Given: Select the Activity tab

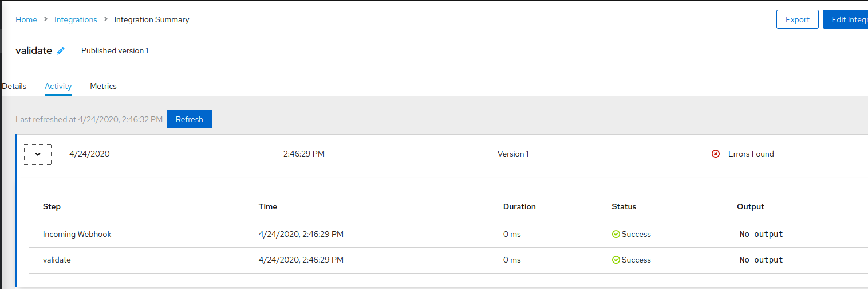Looking at the screenshot, I should tap(58, 86).
